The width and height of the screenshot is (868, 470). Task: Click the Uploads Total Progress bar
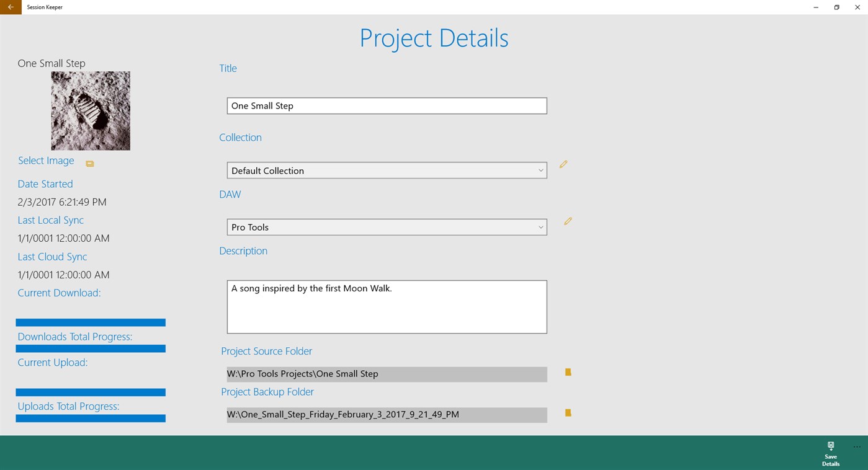(x=91, y=419)
